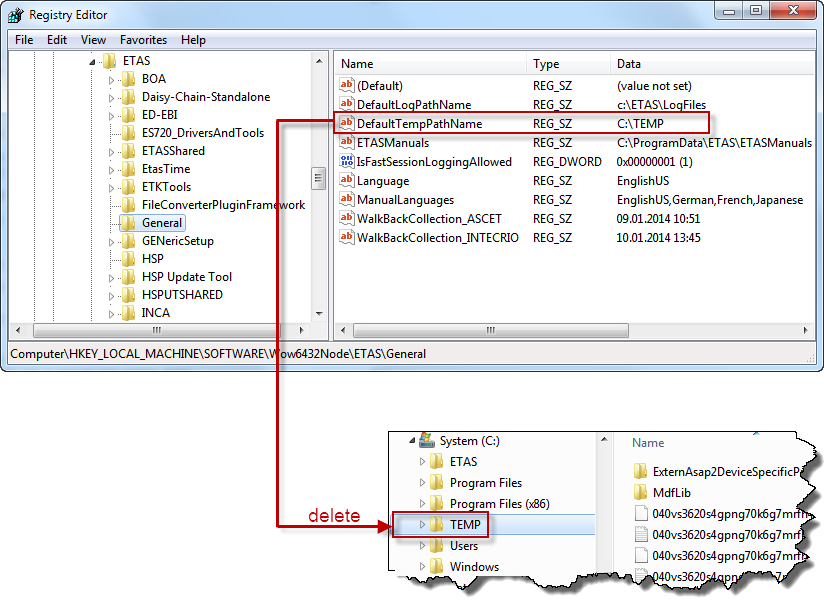Click the Language string value icon
Screen dimensions: 824x602
pos(347,181)
